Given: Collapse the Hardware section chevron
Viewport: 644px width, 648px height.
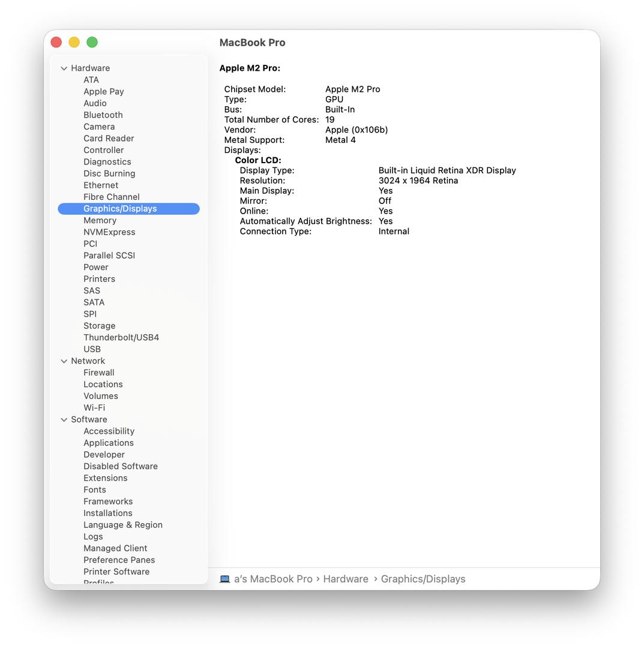Looking at the screenshot, I should coord(64,68).
